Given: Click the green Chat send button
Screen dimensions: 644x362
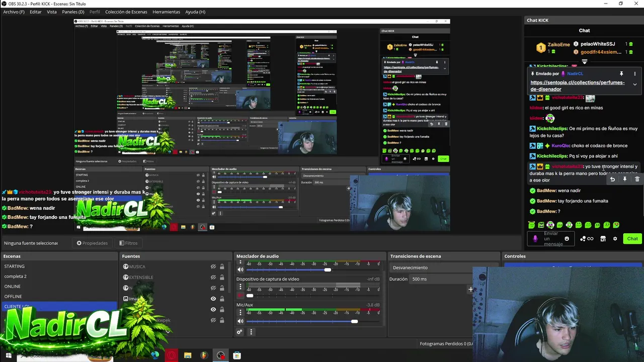Looking at the screenshot, I should point(632,239).
